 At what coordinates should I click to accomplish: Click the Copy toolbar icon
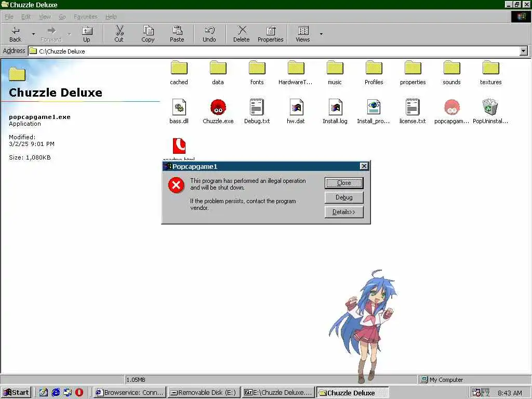[x=148, y=34]
